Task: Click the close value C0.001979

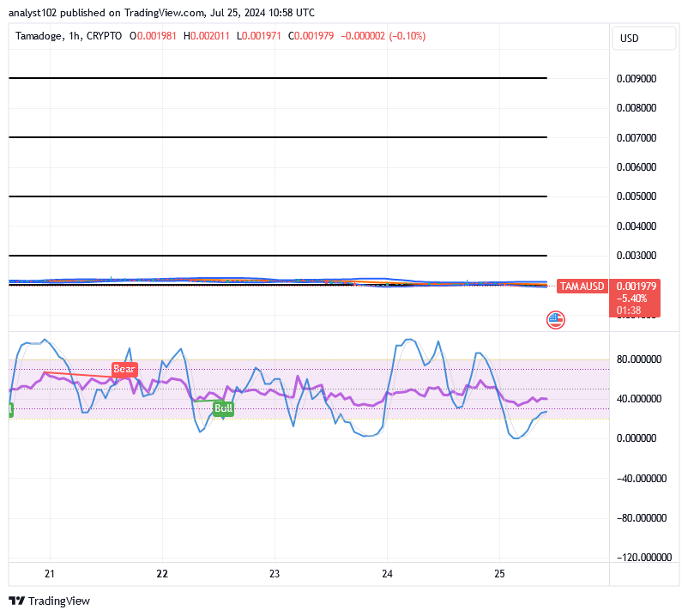Action: (311, 36)
